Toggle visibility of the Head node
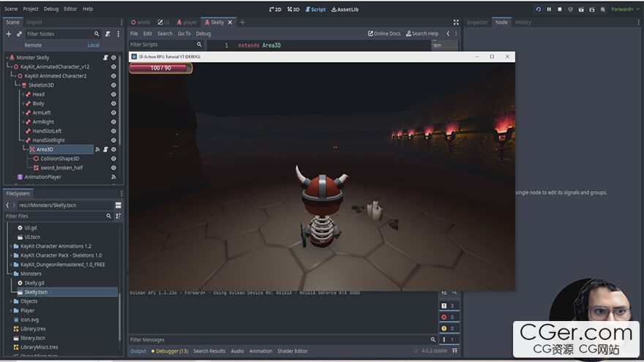 click(x=113, y=94)
